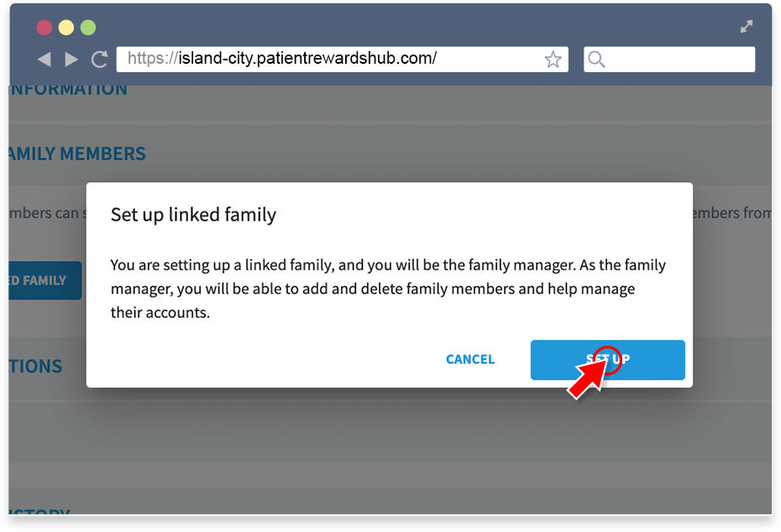Click the dialog's family manager description text
Viewport: 781px width, 532px height.
point(388,289)
